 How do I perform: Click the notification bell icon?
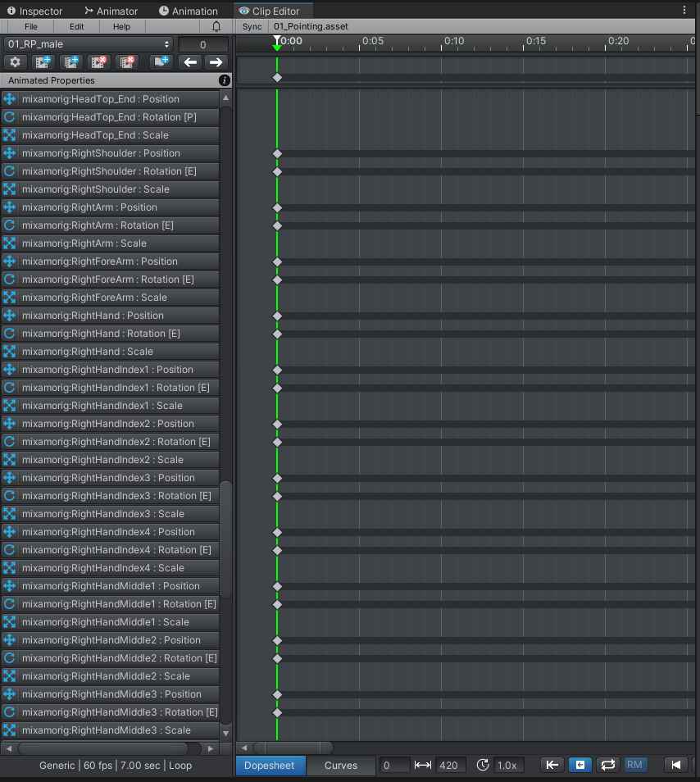tap(216, 26)
